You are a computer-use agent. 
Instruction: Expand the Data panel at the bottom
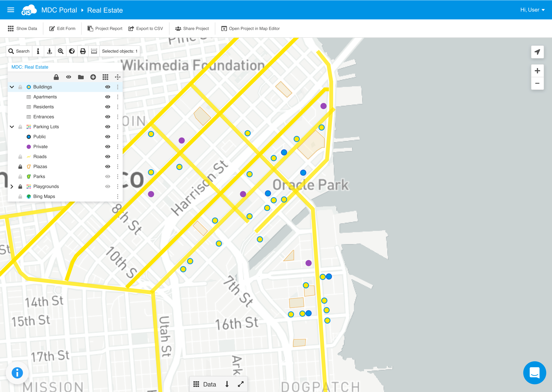241,384
